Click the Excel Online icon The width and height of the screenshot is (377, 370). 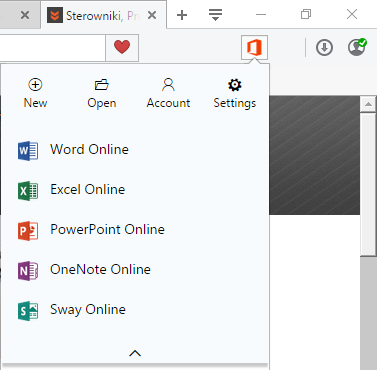(28, 191)
